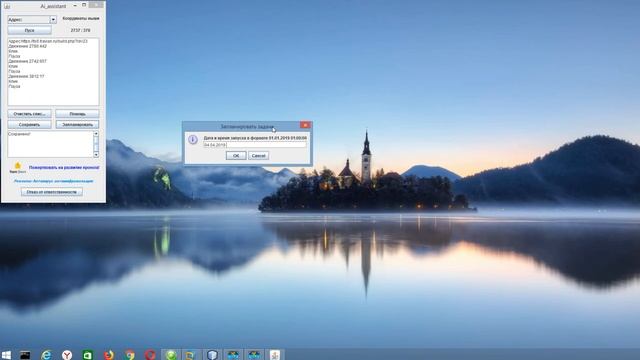Confirm the schedule dialog with OK
This screenshot has height=360, width=640.
(x=236, y=156)
